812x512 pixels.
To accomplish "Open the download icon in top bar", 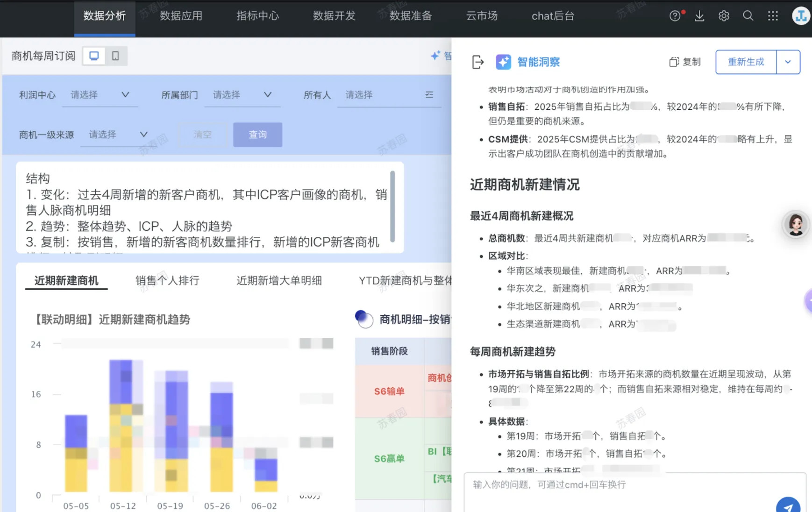I will [699, 16].
